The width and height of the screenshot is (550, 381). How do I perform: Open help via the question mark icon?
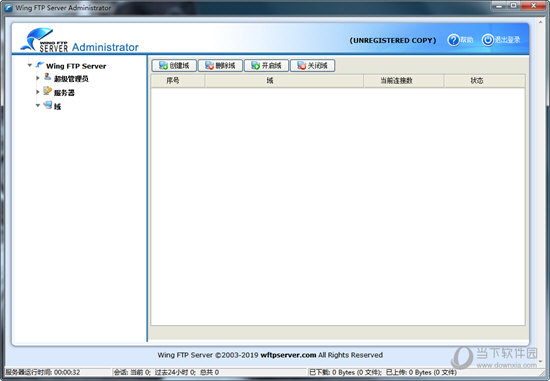[453, 40]
